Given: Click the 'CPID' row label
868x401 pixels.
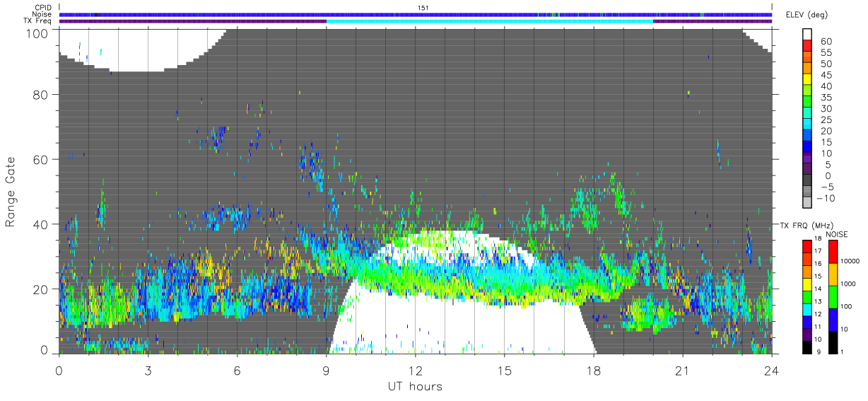Looking at the screenshot, I should coord(43,8).
